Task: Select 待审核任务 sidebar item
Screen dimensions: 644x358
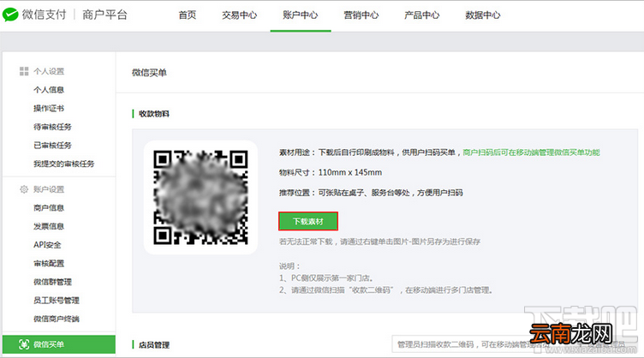Action: click(x=52, y=127)
